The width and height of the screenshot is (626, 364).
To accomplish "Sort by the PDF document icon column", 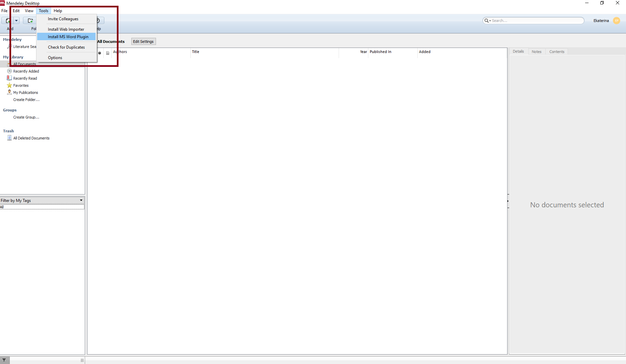I will click(x=108, y=53).
